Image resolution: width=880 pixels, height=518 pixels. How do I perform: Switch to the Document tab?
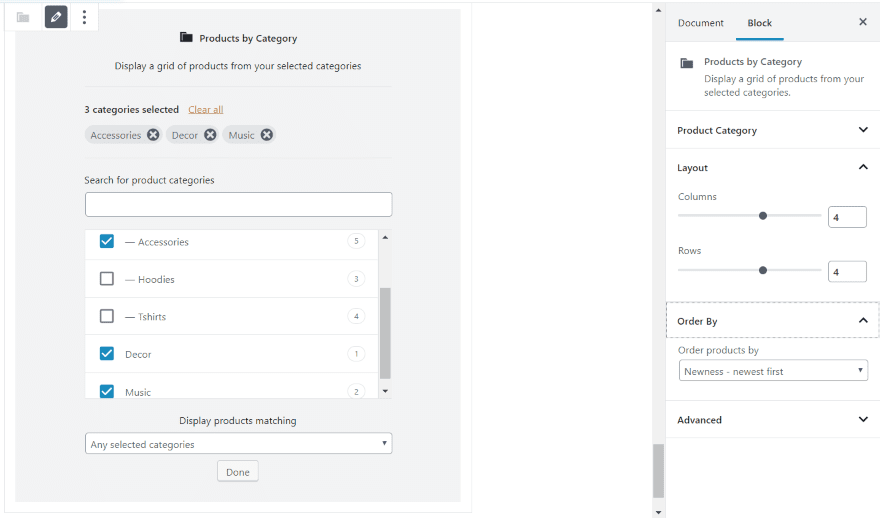pyautogui.click(x=700, y=23)
